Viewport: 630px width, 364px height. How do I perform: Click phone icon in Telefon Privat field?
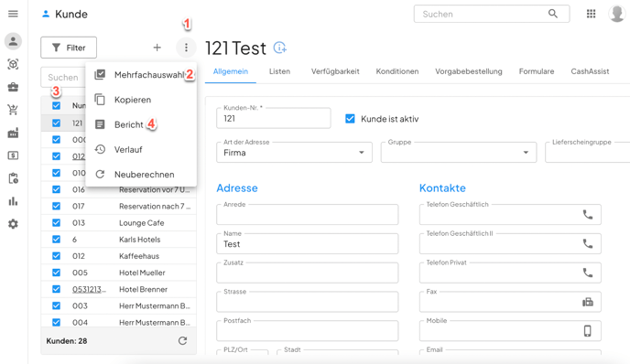[x=587, y=273]
